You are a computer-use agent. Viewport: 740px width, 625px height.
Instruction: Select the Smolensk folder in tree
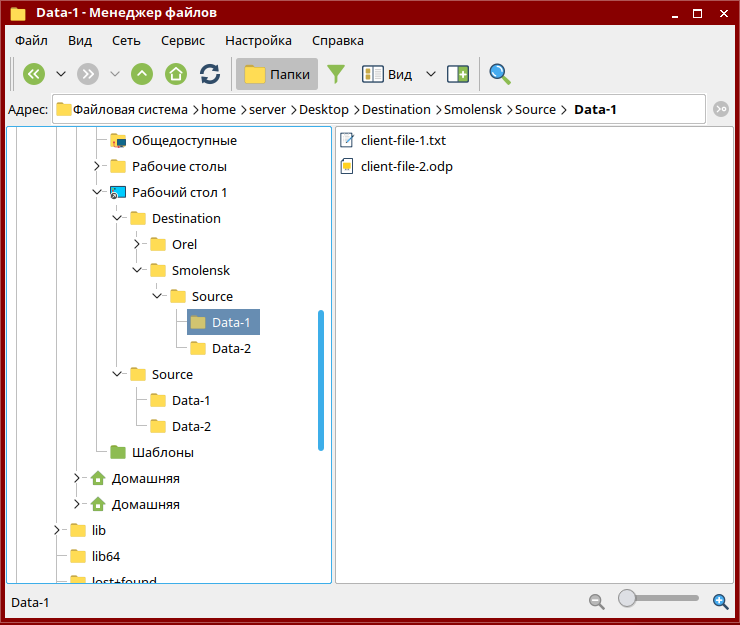201,270
